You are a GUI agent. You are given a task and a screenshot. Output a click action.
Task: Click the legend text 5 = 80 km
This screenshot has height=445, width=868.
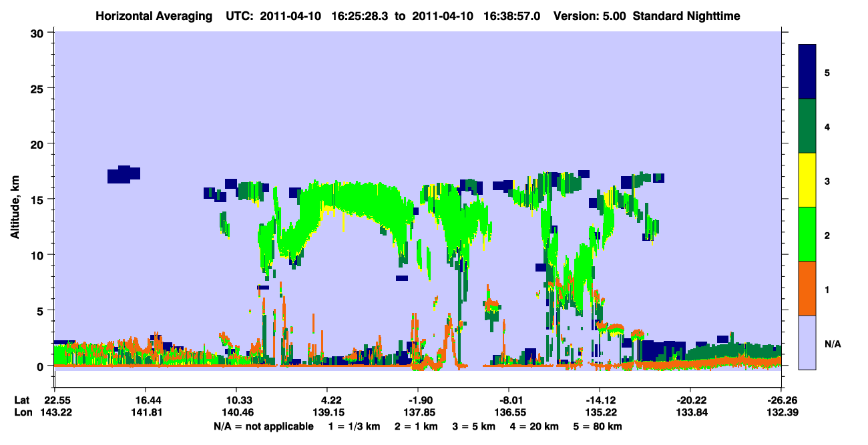pos(593,426)
